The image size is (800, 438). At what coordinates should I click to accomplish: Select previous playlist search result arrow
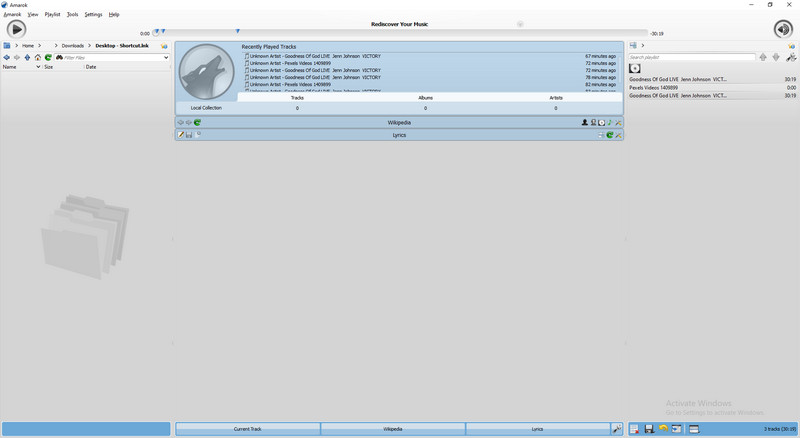(x=763, y=57)
